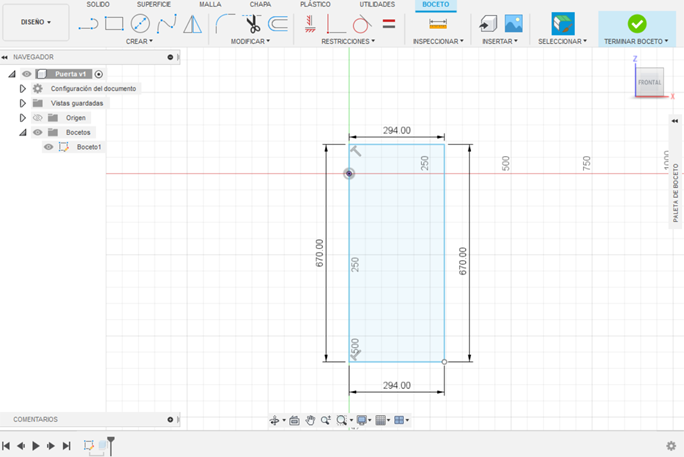Screen dimensions: 684x457
Task: Step back one timeline feature
Action: [x=21, y=446]
